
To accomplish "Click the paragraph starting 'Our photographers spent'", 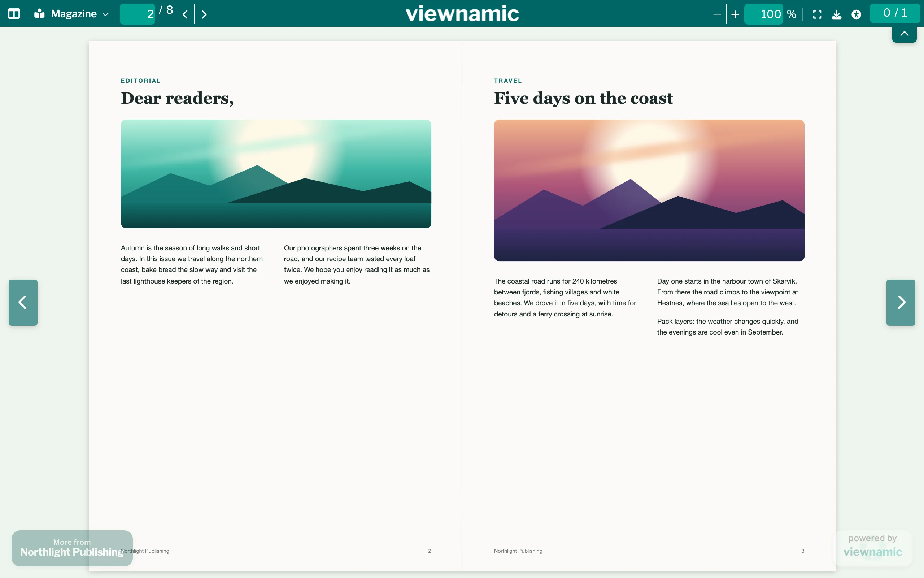I will tap(357, 264).
